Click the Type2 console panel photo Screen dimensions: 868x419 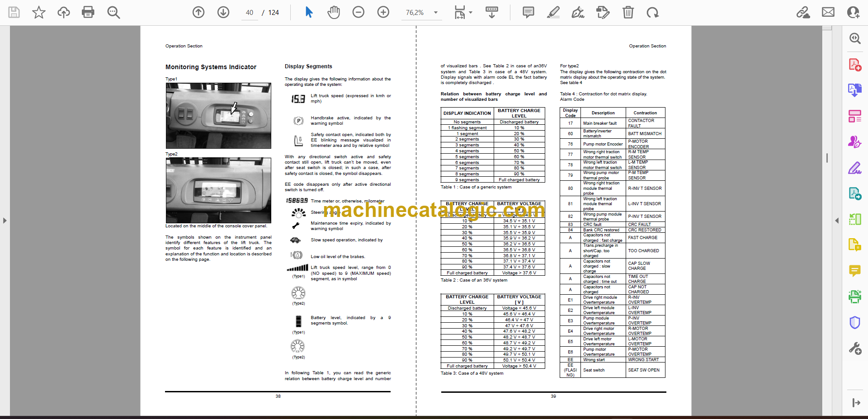[218, 190]
